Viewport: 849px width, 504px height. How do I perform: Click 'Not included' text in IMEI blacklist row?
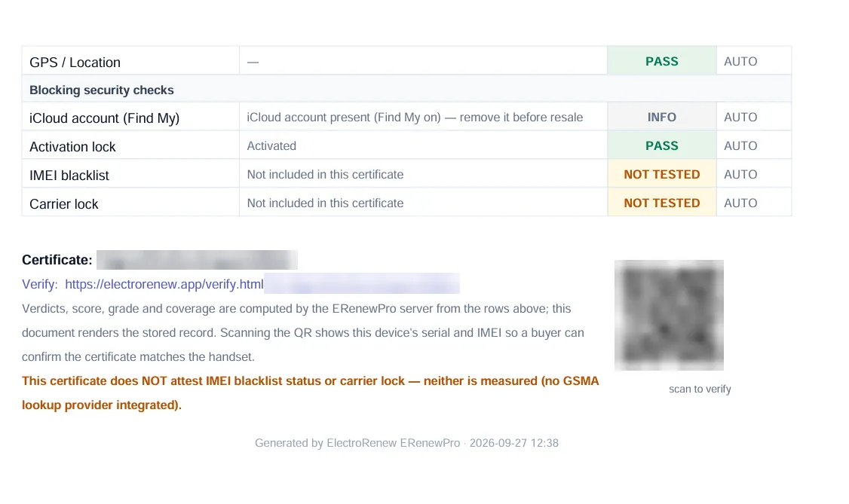325,175
